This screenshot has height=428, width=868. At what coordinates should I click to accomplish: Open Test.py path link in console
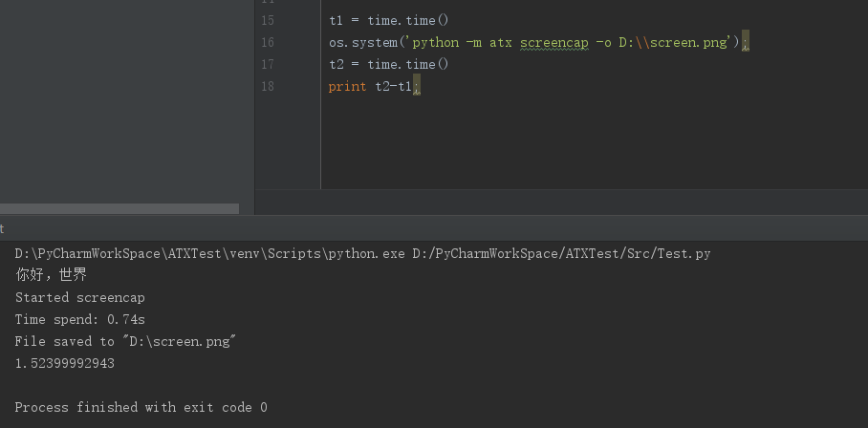pos(561,254)
